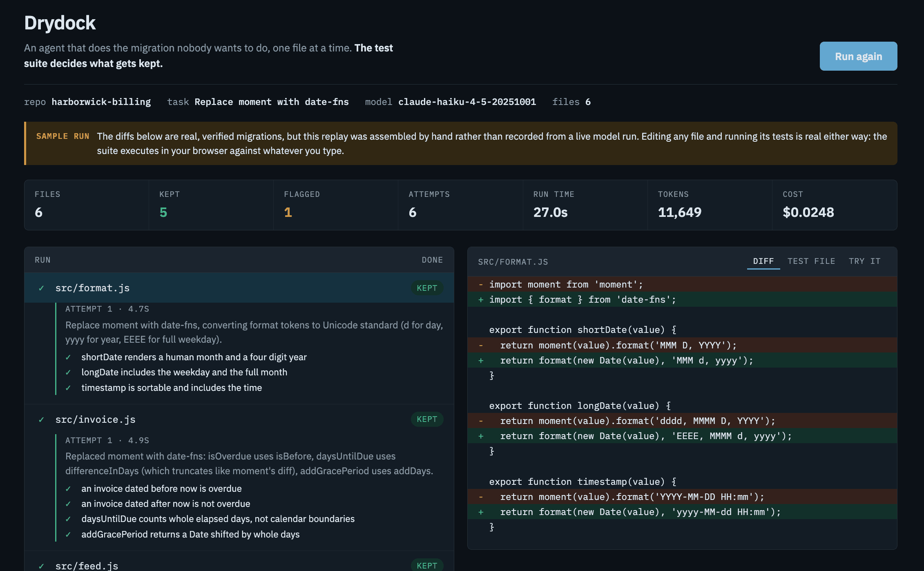This screenshot has height=571, width=924.
Task: Click the SAMPLE RUN label in banner
Action: (62, 136)
